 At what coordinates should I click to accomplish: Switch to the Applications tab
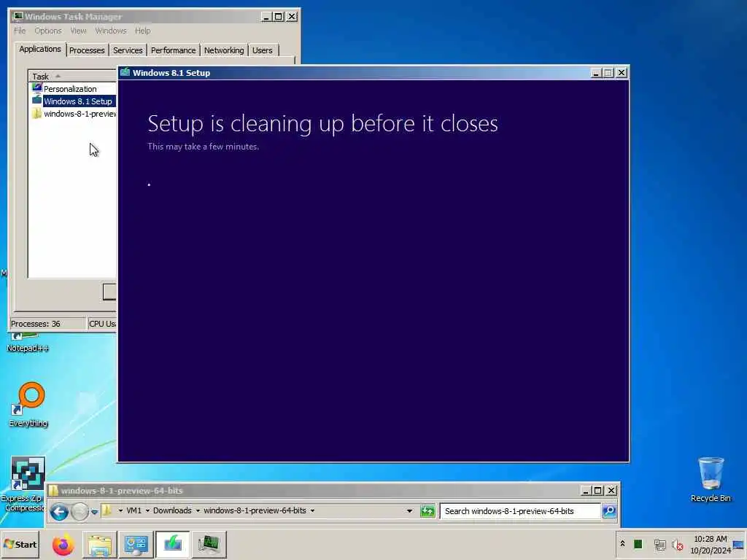(x=40, y=49)
